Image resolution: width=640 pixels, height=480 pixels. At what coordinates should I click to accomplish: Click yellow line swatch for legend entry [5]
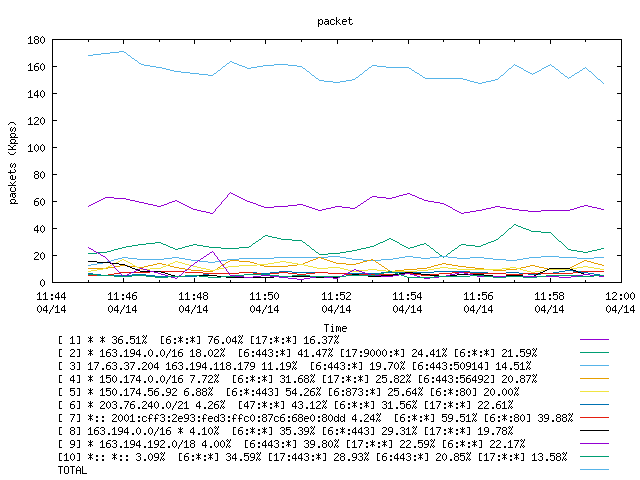(x=594, y=392)
